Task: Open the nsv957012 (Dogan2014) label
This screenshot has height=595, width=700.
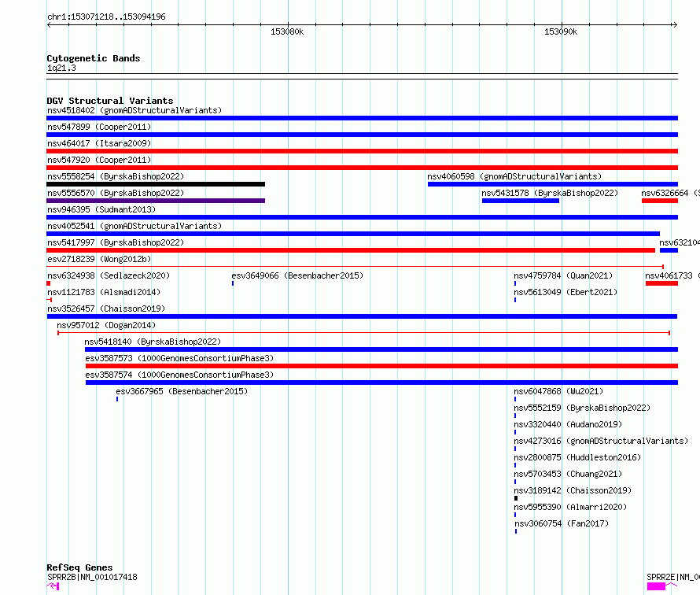Action: (x=106, y=325)
